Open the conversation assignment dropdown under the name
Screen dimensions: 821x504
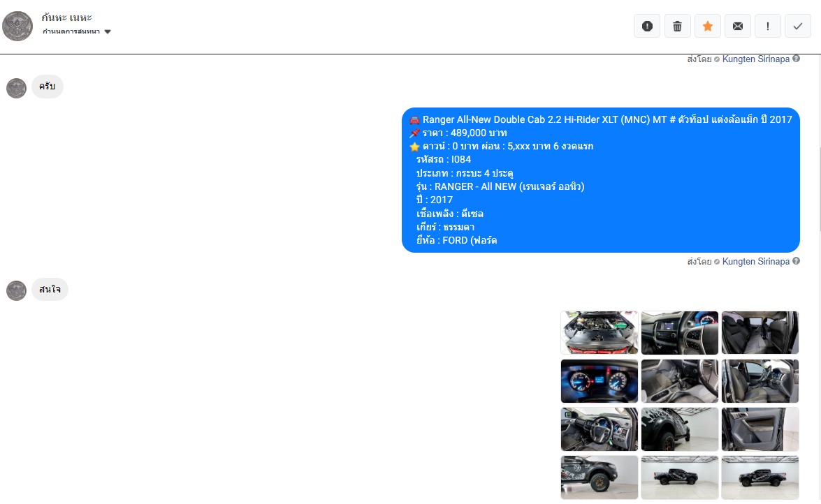pos(76,31)
